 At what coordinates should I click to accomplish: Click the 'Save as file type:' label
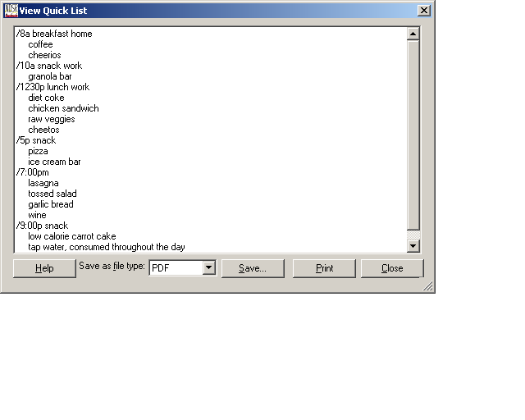click(112, 266)
